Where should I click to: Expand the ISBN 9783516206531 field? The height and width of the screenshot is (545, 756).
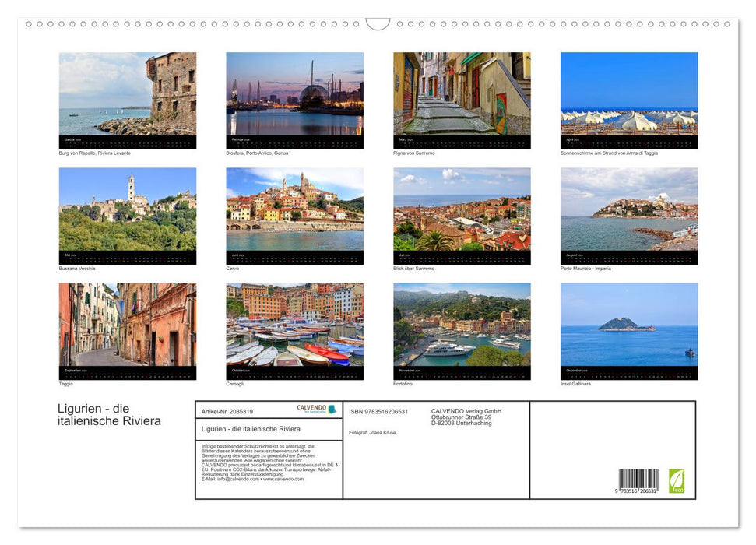click(378, 411)
